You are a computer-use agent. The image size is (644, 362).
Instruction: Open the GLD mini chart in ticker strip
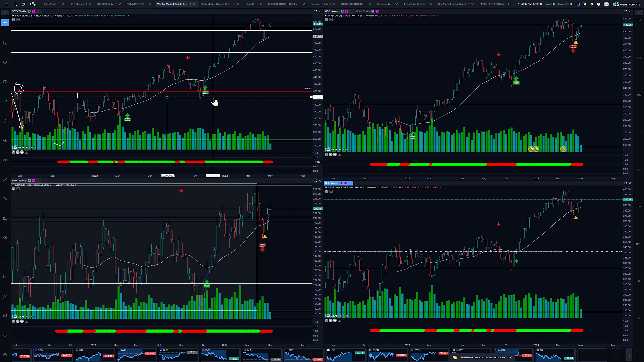(262, 355)
